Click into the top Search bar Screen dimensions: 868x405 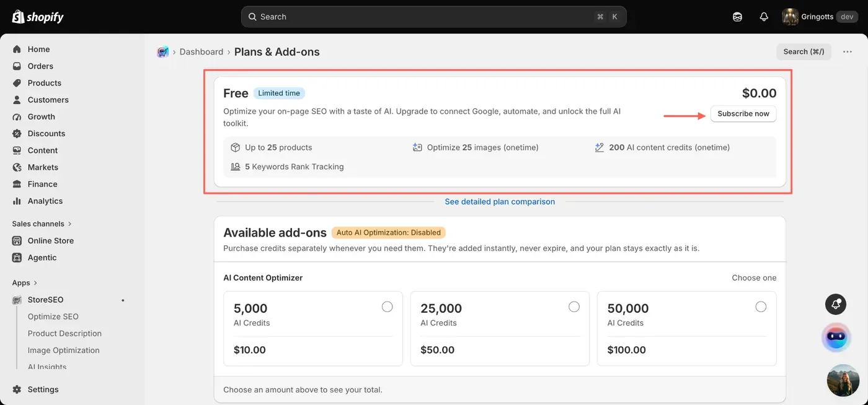(x=433, y=17)
